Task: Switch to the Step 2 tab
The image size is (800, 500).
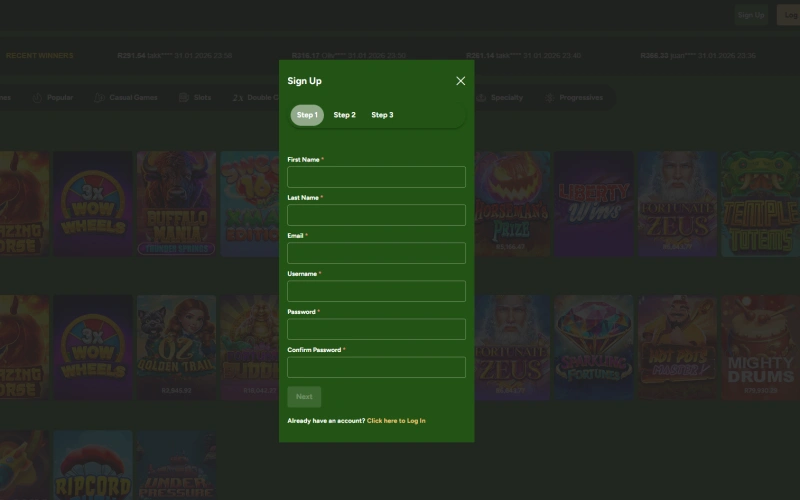Action: (344, 115)
